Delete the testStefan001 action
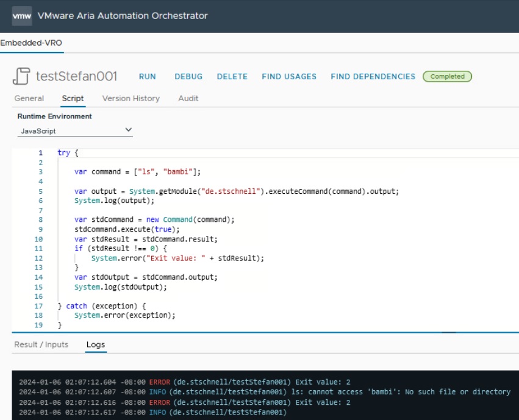Viewport: 519px width, 420px height. [x=232, y=76]
